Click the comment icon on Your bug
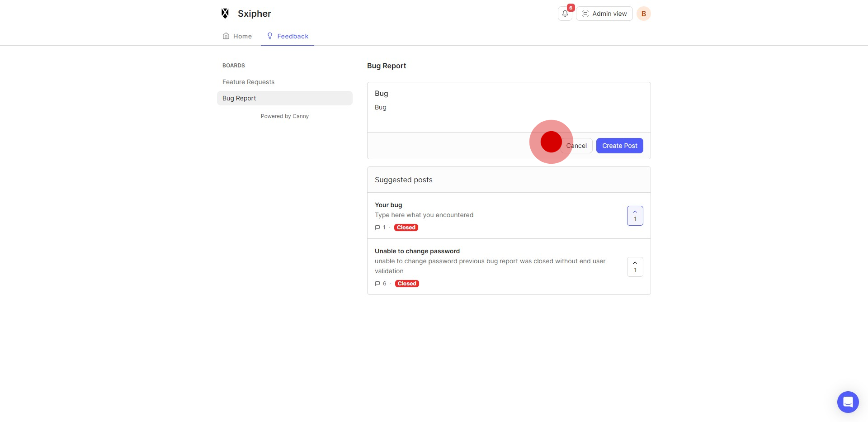Screen dimensions: 868x422 (377, 228)
